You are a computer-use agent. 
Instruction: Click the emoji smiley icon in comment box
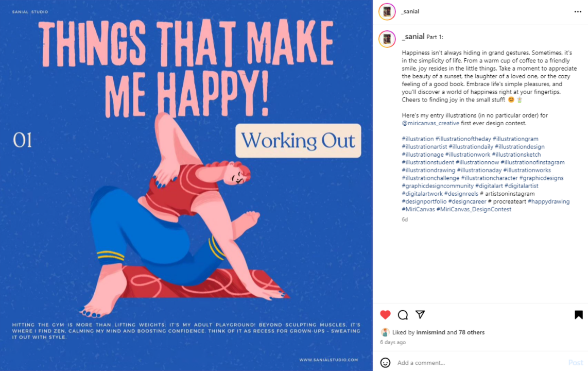[x=385, y=363]
